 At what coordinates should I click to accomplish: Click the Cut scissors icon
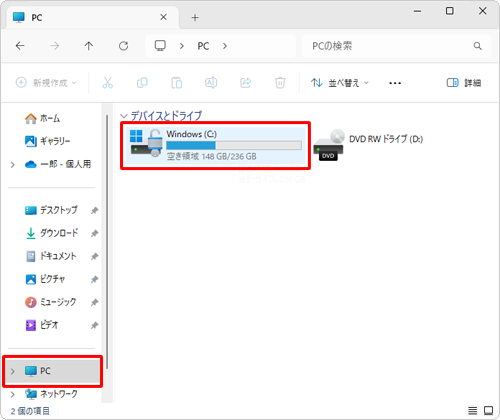coord(107,82)
